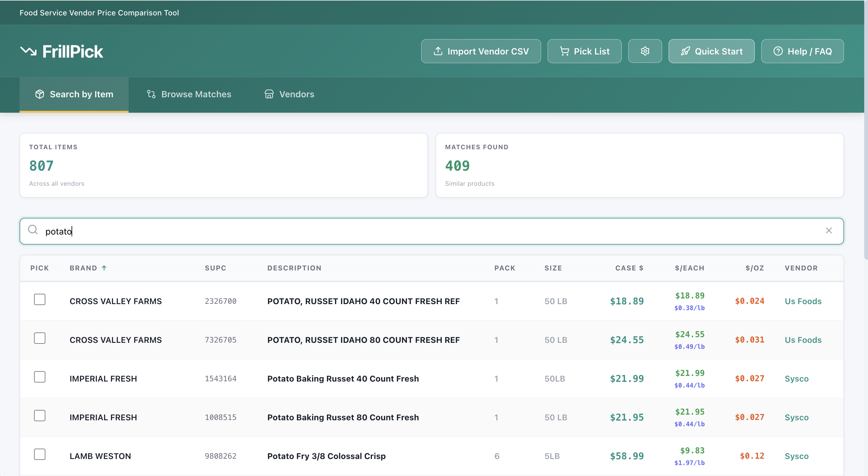Sort by the CASE $ column header
This screenshot has width=868, height=476.
pyautogui.click(x=629, y=268)
